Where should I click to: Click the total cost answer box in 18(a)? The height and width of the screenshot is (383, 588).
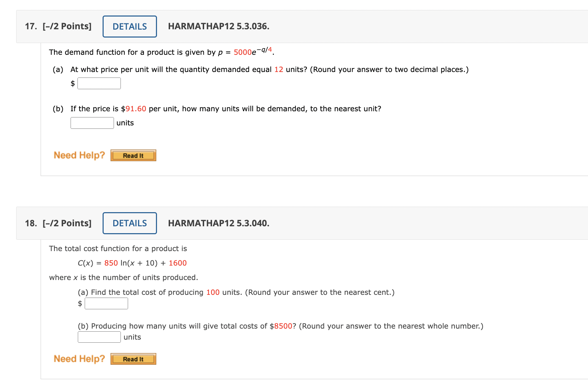point(106,303)
